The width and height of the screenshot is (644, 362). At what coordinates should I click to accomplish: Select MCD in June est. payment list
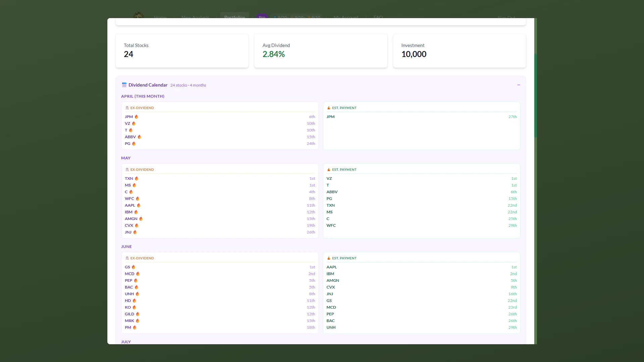point(331,307)
